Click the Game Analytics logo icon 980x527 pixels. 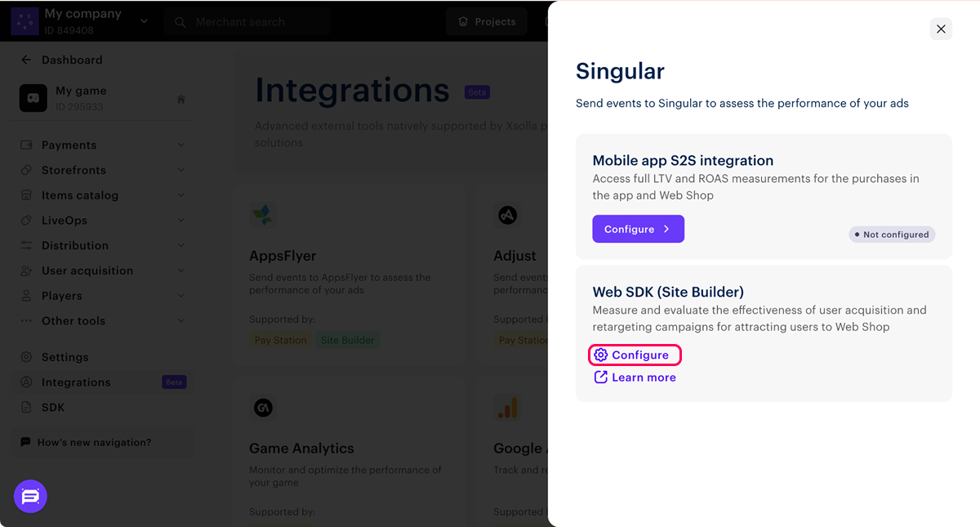point(263,407)
